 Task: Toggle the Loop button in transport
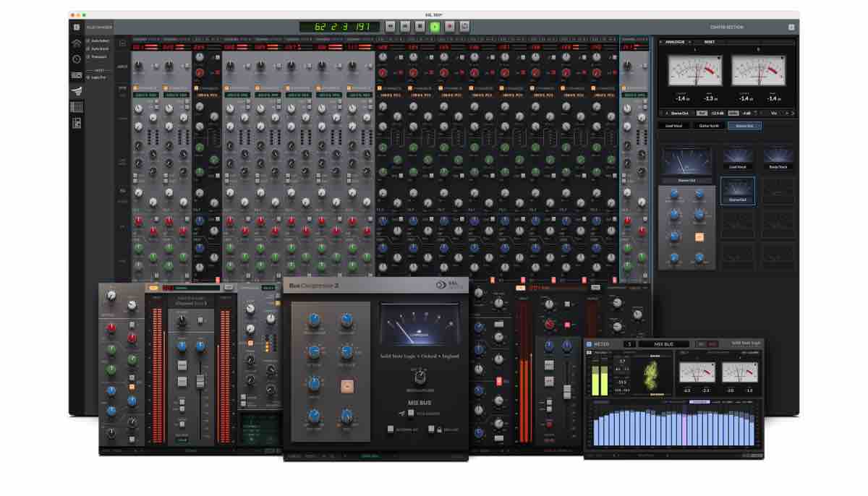[x=464, y=26]
